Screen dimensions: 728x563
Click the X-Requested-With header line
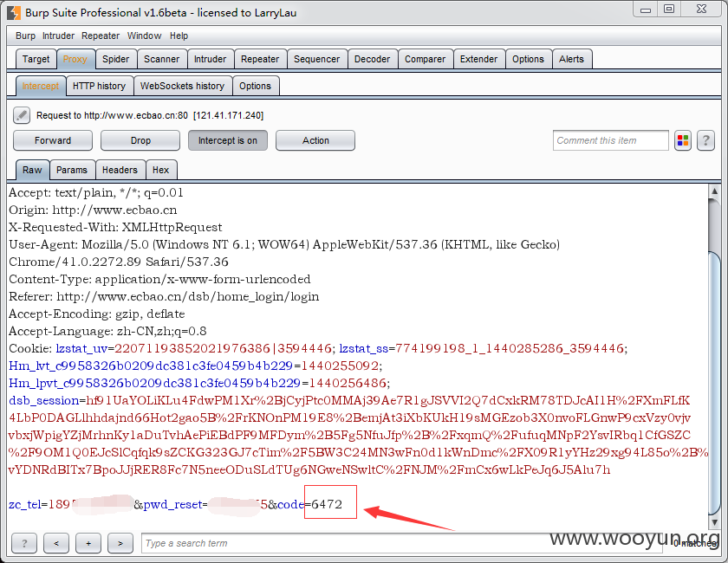115,228
